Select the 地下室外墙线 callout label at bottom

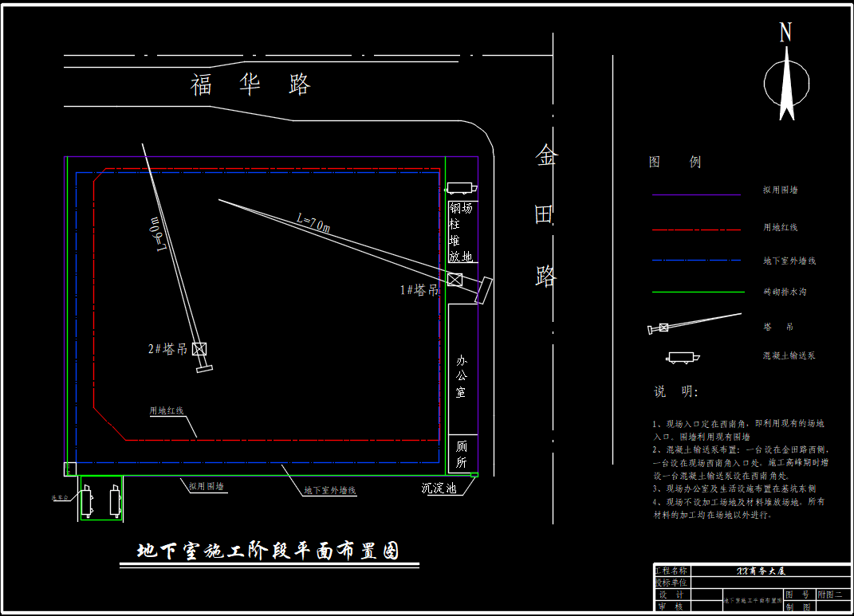pos(330,490)
